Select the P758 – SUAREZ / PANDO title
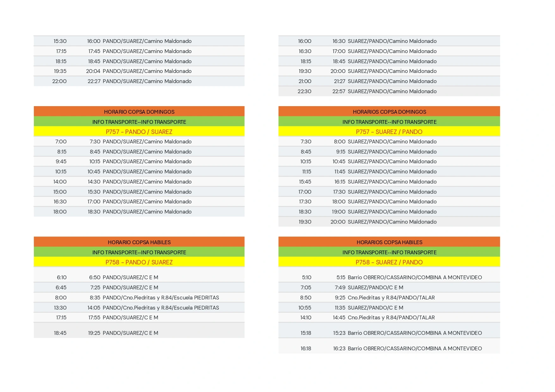This screenshot has width=555, height=392. 389,262
